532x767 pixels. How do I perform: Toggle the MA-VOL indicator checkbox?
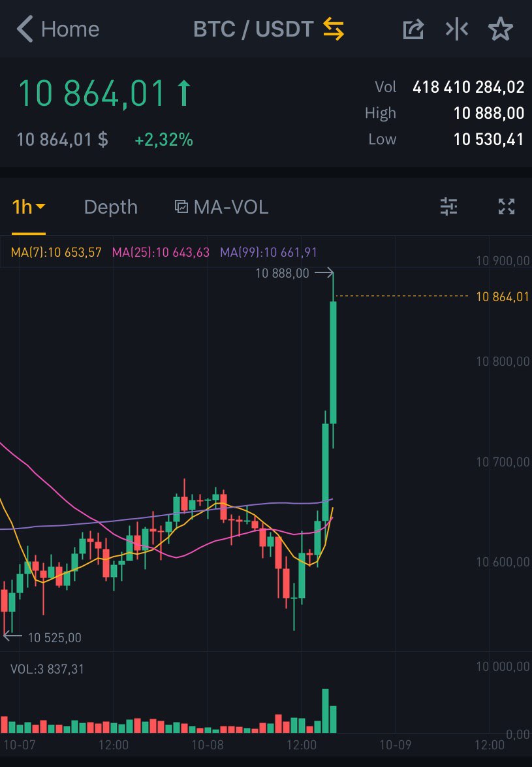click(181, 207)
